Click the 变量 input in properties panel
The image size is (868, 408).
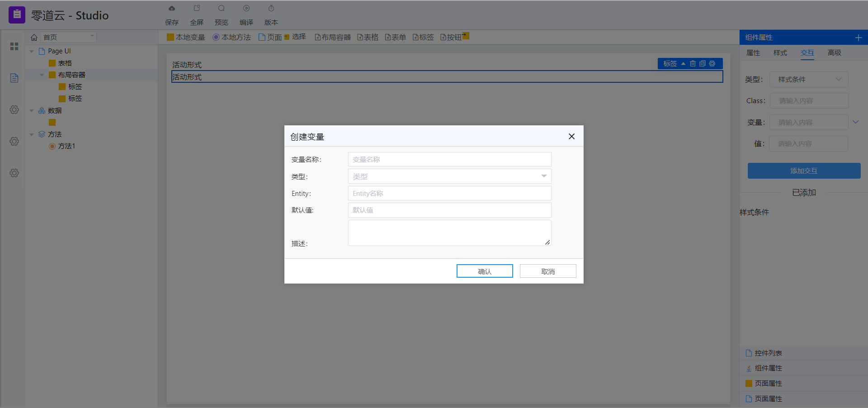[809, 122]
